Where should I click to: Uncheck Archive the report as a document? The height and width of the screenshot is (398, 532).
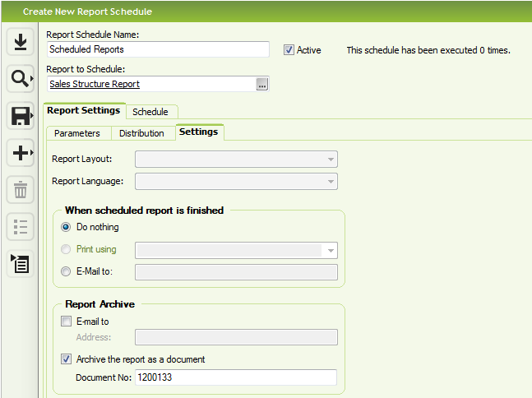click(x=66, y=359)
